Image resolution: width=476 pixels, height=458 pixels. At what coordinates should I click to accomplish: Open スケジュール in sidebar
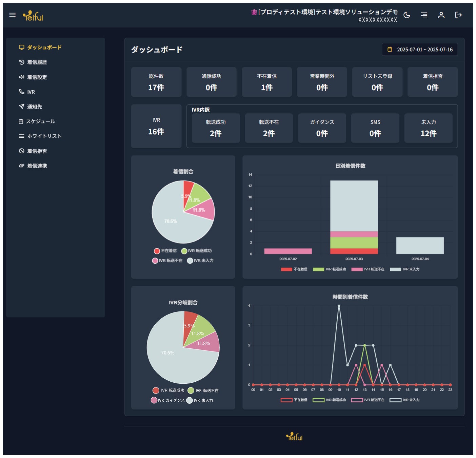pyautogui.click(x=37, y=121)
